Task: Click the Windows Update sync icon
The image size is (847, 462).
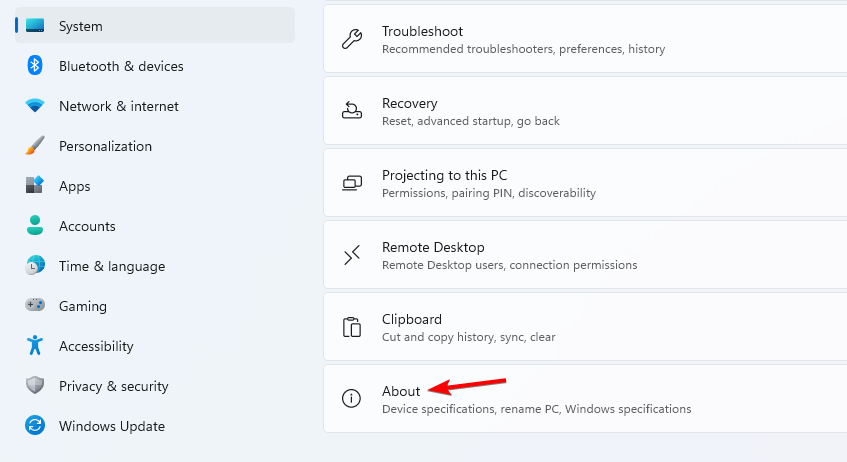Action: (35, 425)
